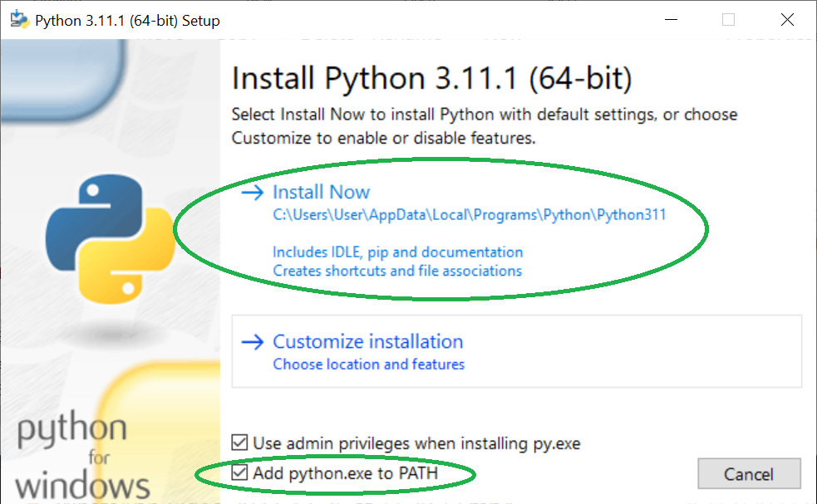Screen dimensions: 817x504
Task: Open the Customize installation option
Action: click(516, 351)
